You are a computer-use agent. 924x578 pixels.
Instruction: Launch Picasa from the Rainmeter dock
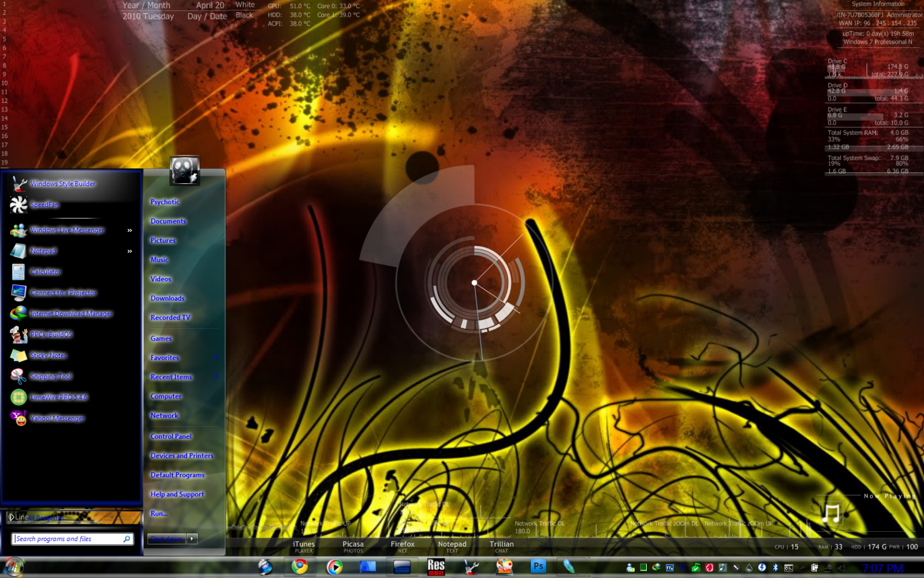click(x=353, y=546)
